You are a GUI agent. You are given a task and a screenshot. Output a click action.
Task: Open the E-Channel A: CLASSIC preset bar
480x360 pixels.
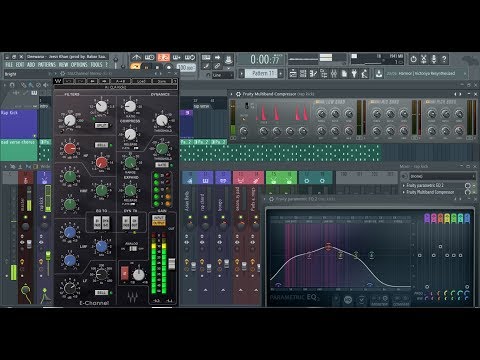[x=116, y=87]
